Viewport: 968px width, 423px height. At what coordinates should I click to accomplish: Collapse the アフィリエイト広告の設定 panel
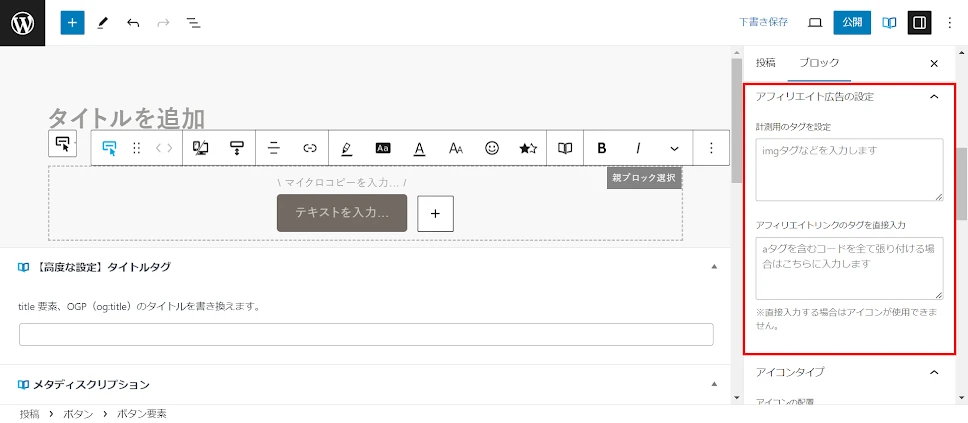[x=934, y=97]
